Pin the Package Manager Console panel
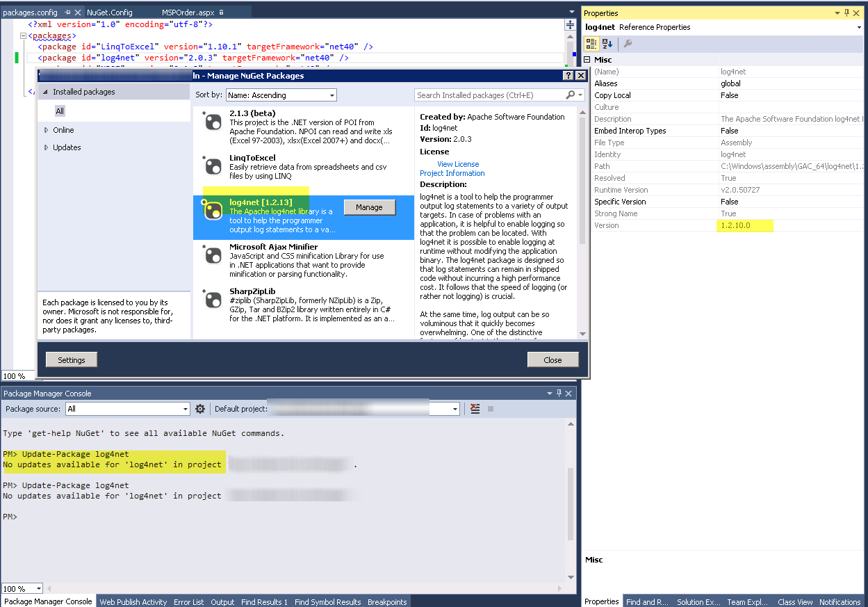The height and width of the screenshot is (607, 868). [560, 394]
